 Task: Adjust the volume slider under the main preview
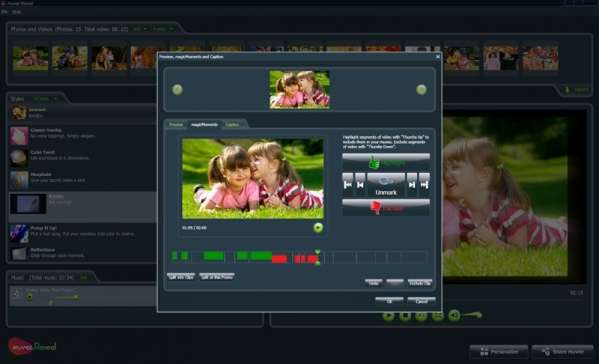[x=473, y=315]
